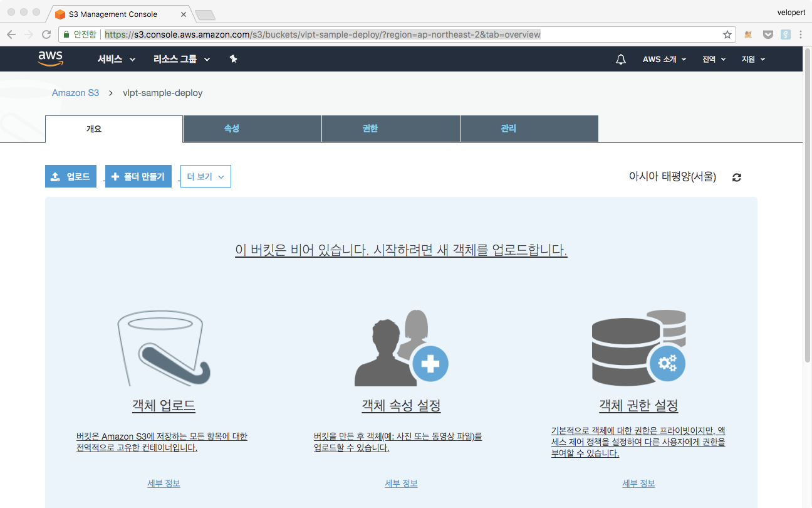Click the refresh icon next to 아시아 태평양(서울)

pyautogui.click(x=737, y=177)
